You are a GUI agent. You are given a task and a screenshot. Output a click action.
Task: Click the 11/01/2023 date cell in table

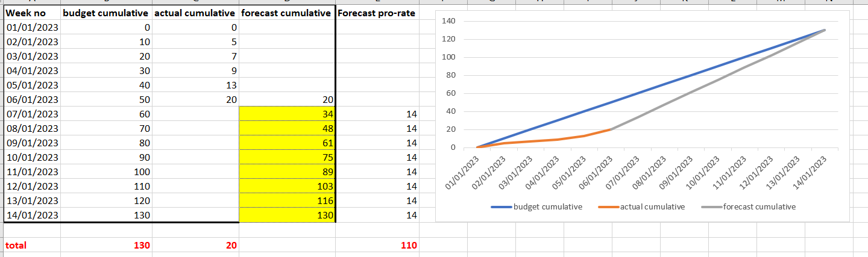pos(32,172)
